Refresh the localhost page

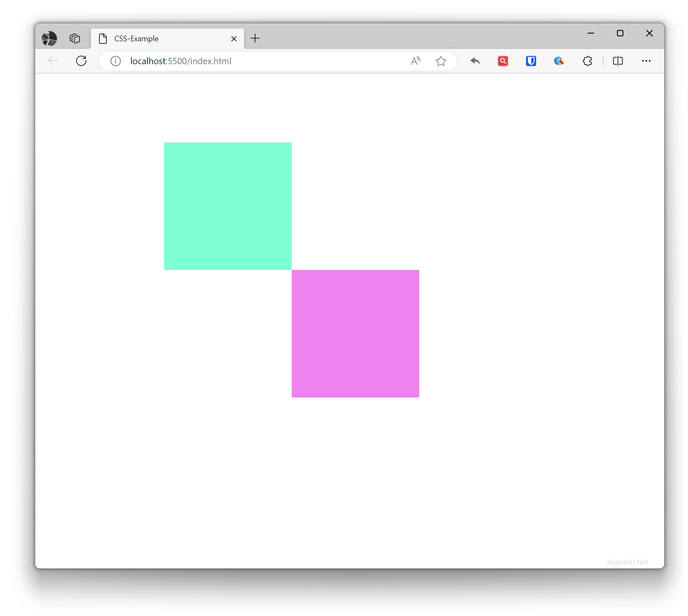click(x=81, y=61)
